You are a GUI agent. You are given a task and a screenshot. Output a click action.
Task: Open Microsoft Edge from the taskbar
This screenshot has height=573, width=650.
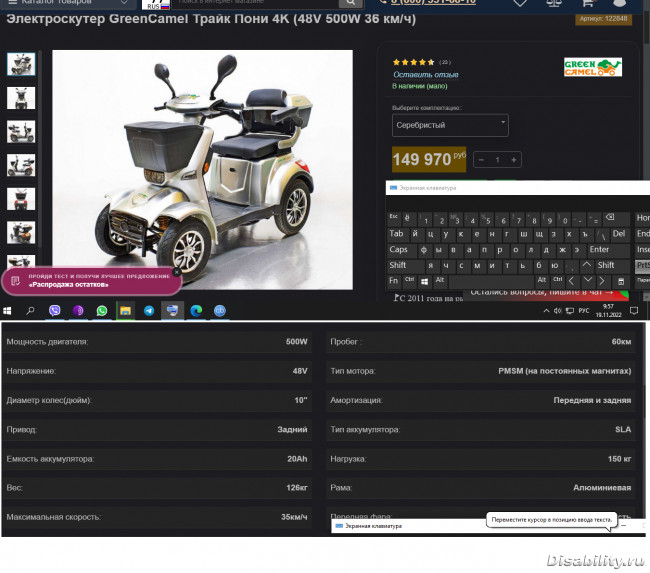(196, 311)
